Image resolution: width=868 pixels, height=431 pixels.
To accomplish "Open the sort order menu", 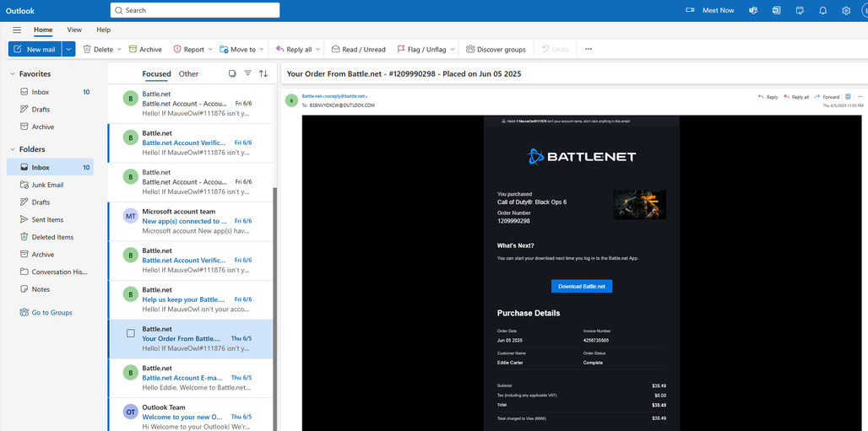I will point(263,73).
